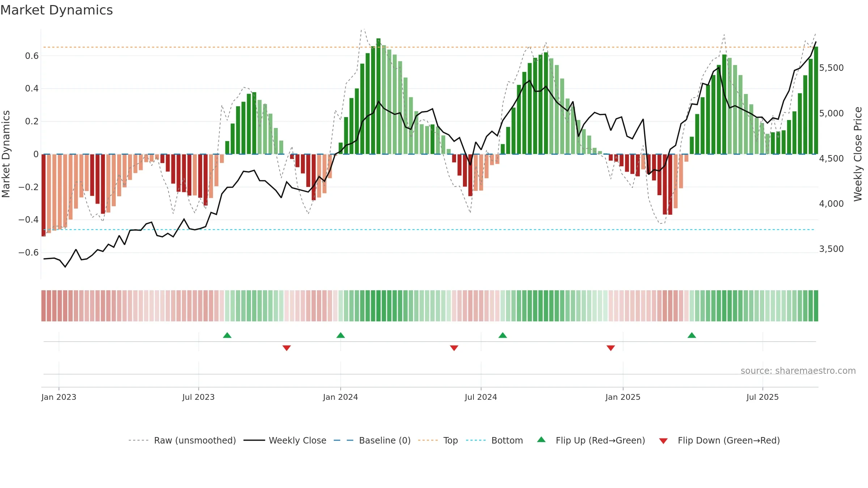Select the flip-down marker before Jan 2025
Screen dimensions: 868x488
pos(611,348)
